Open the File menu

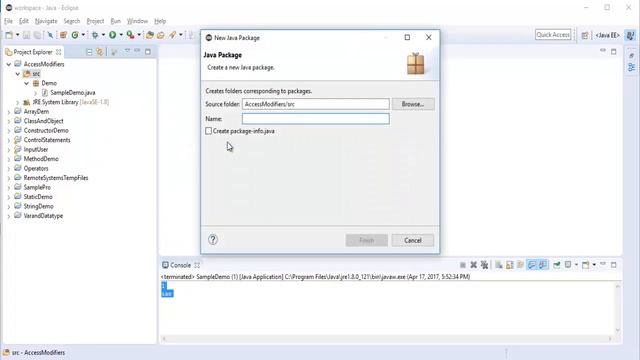tap(8, 21)
